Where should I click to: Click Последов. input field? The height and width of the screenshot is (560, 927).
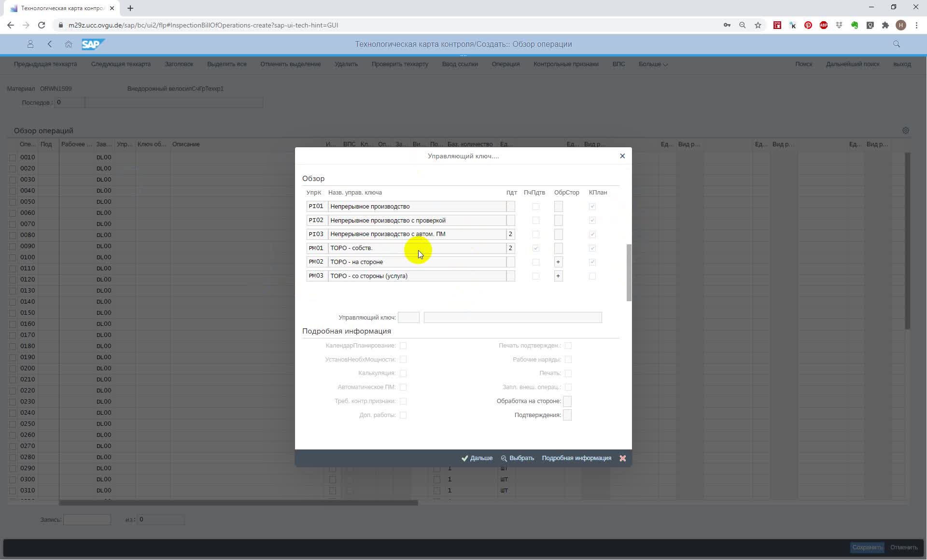click(70, 102)
